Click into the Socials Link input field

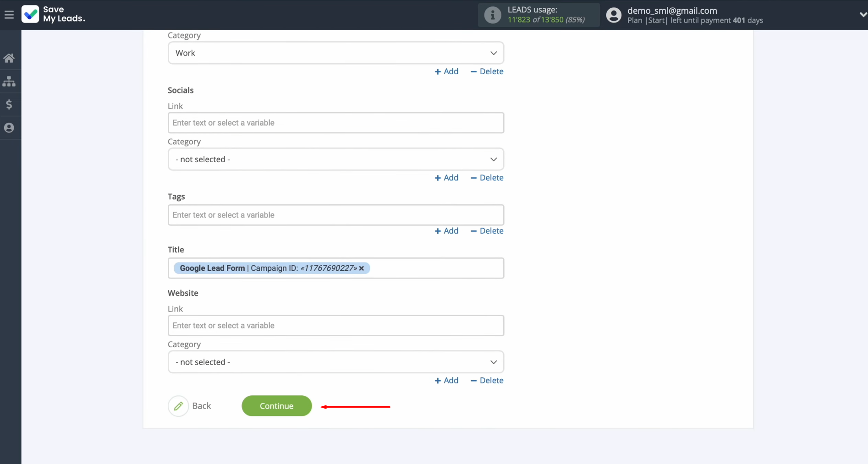click(335, 123)
